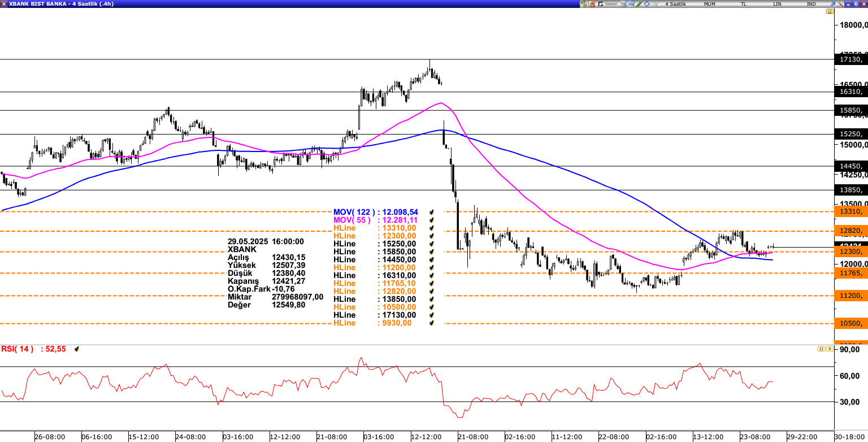Toggle the checkmark for HLine 12300,00
868x442 pixels.
point(432,236)
